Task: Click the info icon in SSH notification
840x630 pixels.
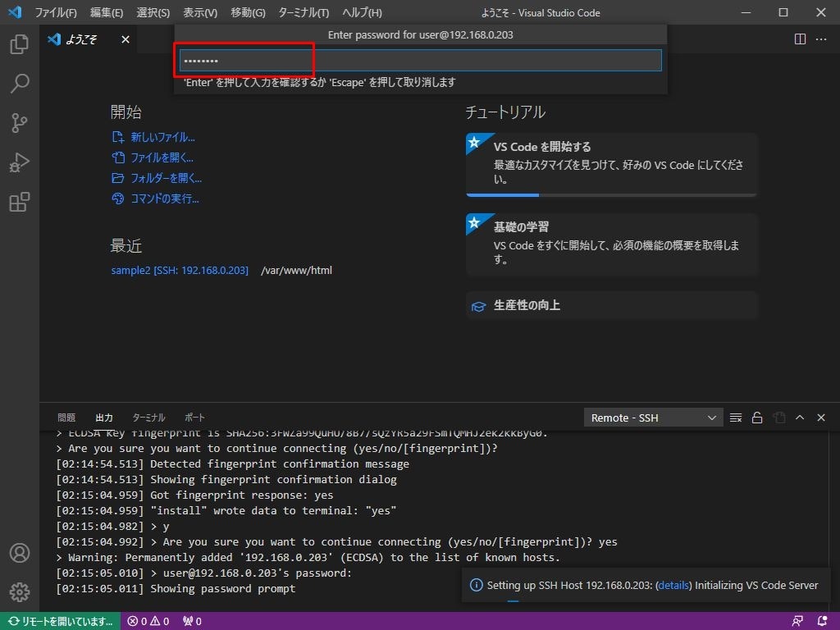Action: click(x=476, y=585)
